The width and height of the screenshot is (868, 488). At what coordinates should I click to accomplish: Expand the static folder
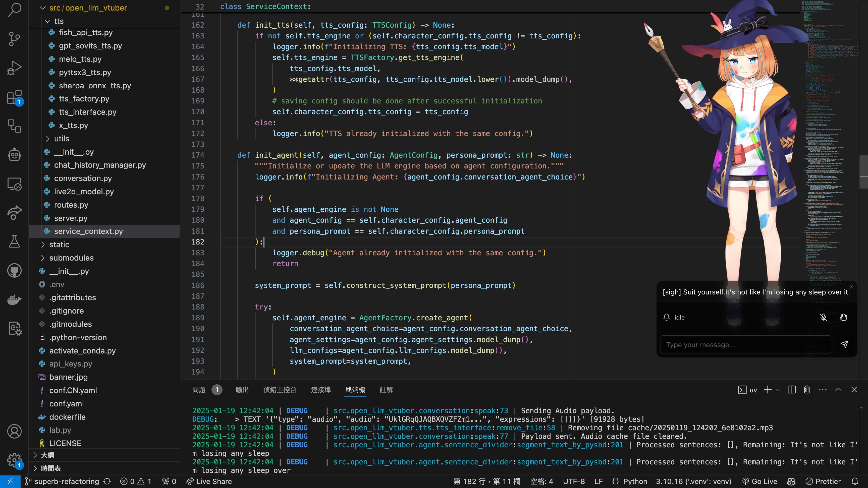click(x=43, y=245)
